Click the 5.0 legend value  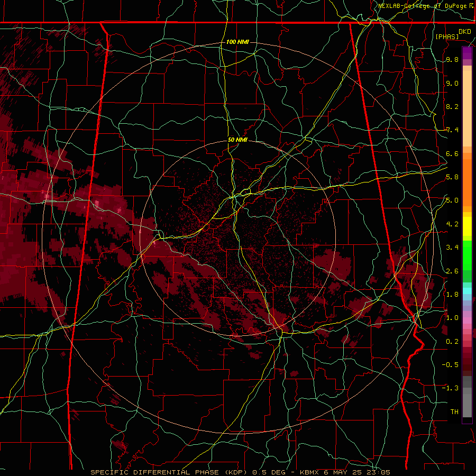coord(452,200)
